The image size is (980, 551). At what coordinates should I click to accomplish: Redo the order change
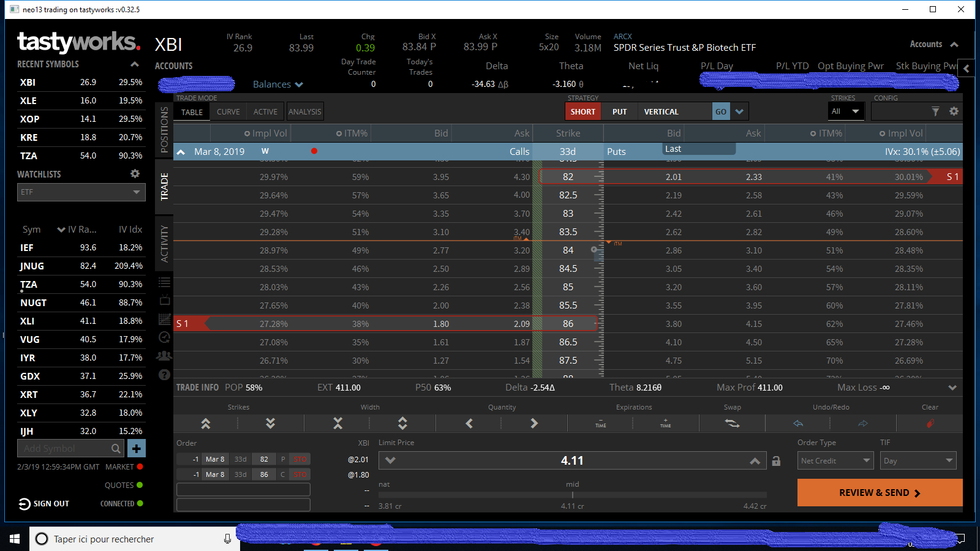(x=863, y=423)
